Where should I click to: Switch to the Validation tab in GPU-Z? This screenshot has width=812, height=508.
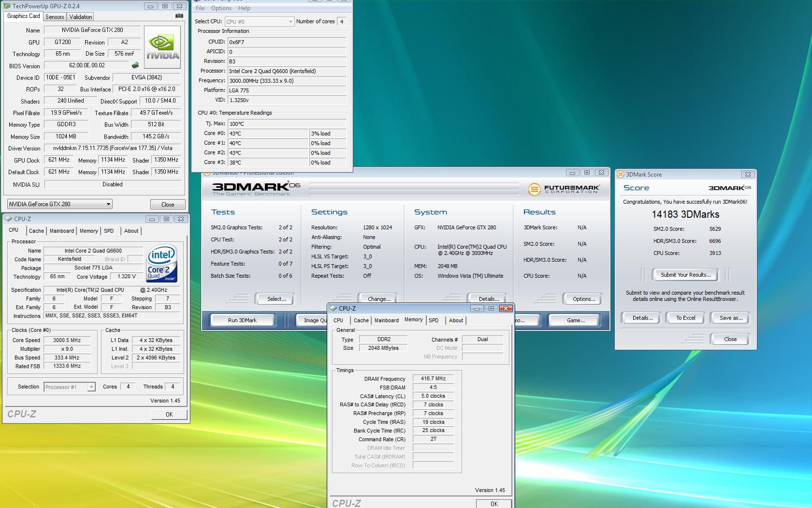(x=81, y=16)
